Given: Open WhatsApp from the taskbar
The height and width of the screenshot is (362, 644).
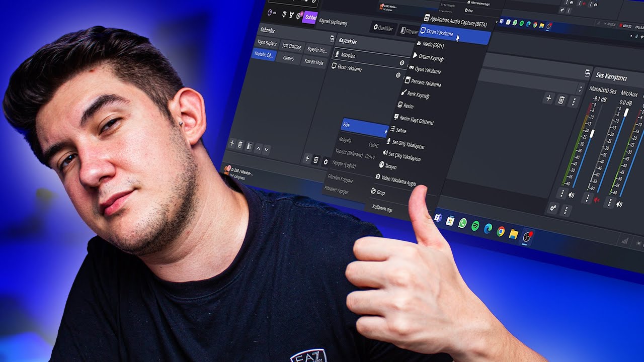Looking at the screenshot, I should point(462,223).
